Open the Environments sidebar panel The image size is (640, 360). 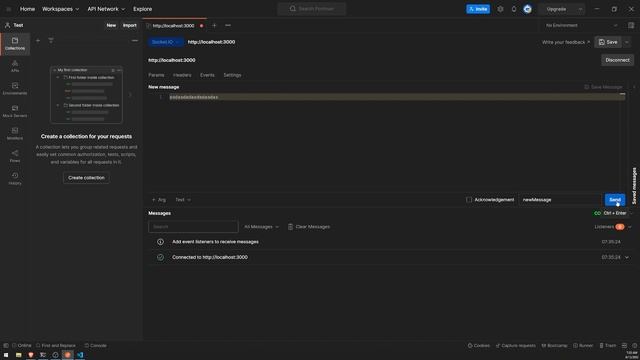click(x=15, y=89)
